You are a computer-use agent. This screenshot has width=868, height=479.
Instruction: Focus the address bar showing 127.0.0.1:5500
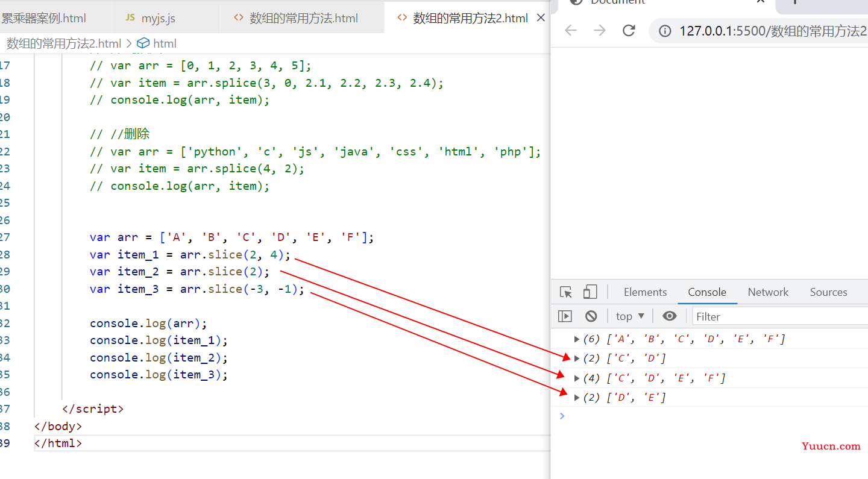point(773,31)
